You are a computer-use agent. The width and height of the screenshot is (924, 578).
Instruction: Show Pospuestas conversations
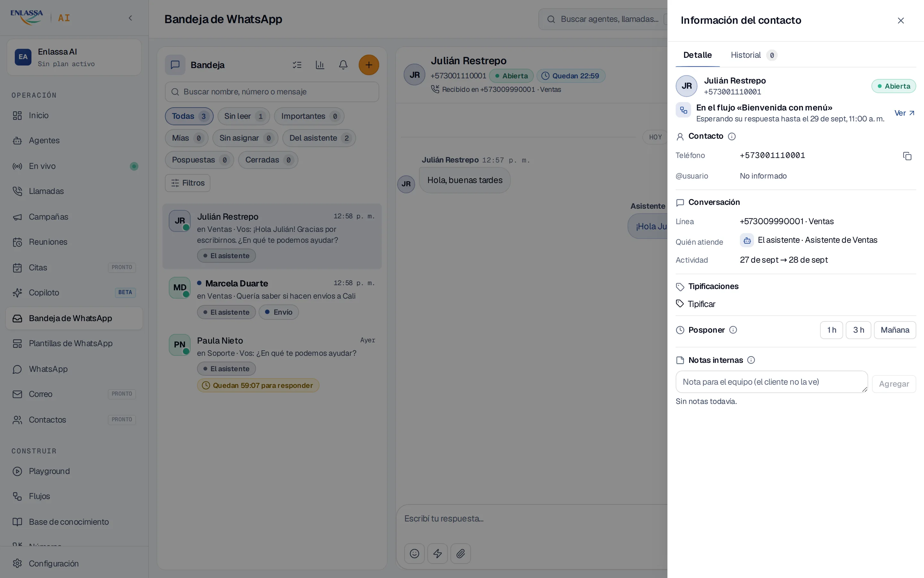point(199,160)
